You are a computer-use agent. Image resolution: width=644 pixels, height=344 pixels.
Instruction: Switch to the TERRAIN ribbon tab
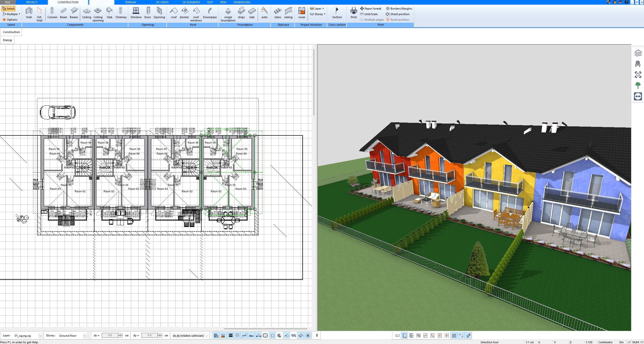pyautogui.click(x=130, y=2)
